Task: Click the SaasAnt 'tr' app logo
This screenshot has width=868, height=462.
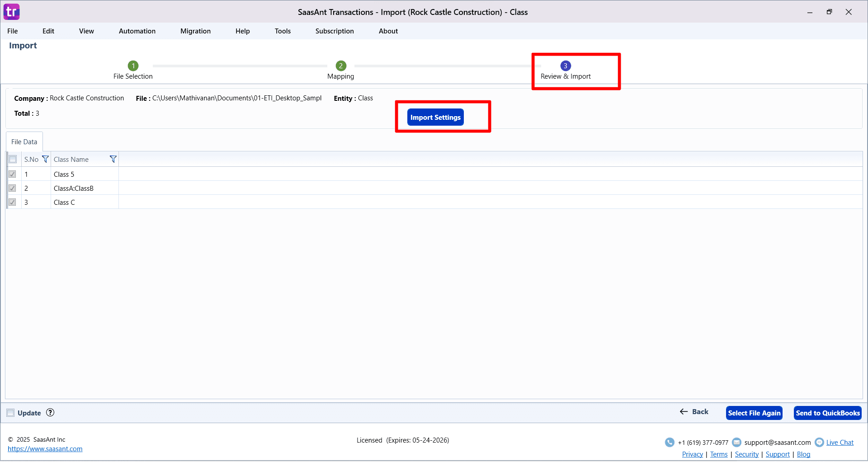Action: pyautogui.click(x=12, y=12)
